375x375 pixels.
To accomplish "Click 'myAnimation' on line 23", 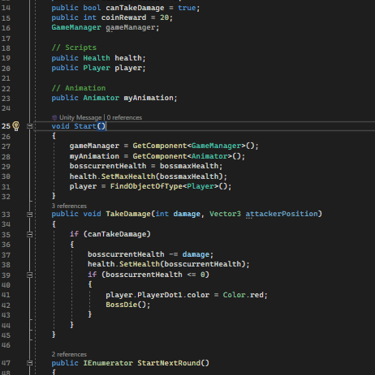I will coord(148,98).
